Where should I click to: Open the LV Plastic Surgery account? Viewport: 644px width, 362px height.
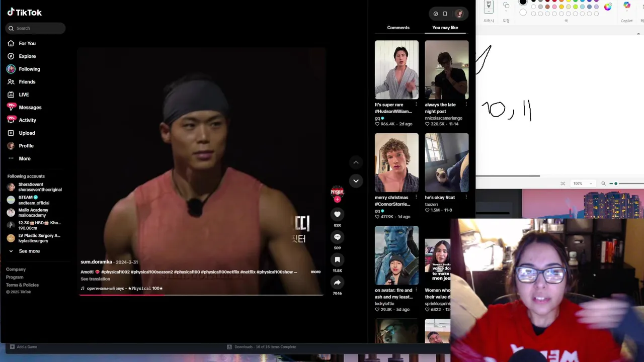(34, 238)
